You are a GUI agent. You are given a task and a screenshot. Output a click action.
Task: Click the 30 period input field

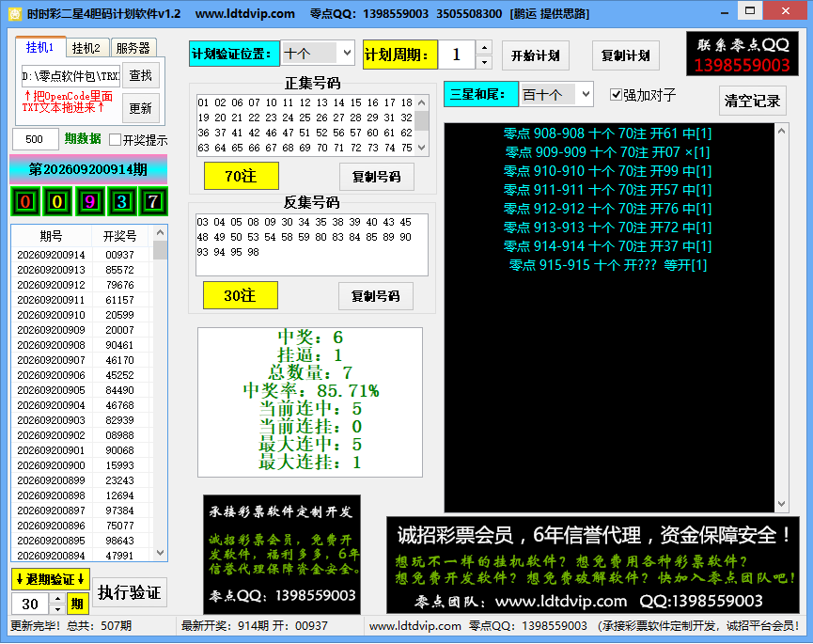click(x=31, y=605)
